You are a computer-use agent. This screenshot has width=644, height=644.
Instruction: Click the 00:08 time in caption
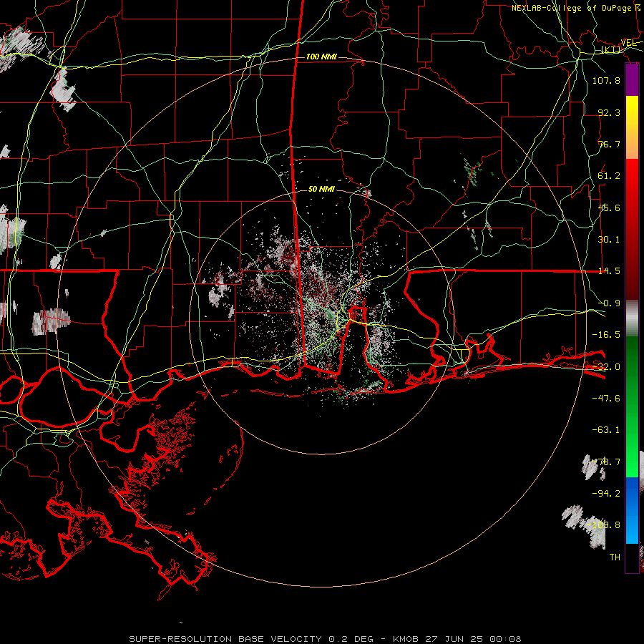pos(506,639)
